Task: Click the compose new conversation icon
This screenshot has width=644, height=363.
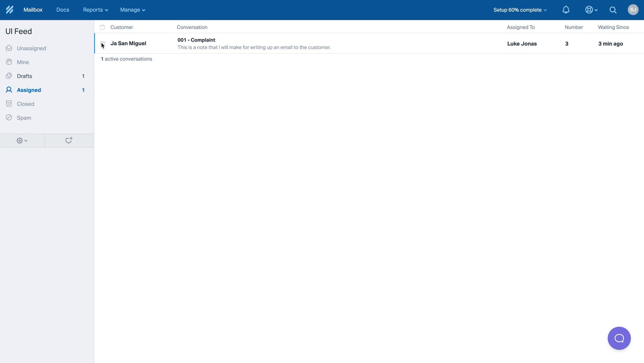Action: point(68,141)
